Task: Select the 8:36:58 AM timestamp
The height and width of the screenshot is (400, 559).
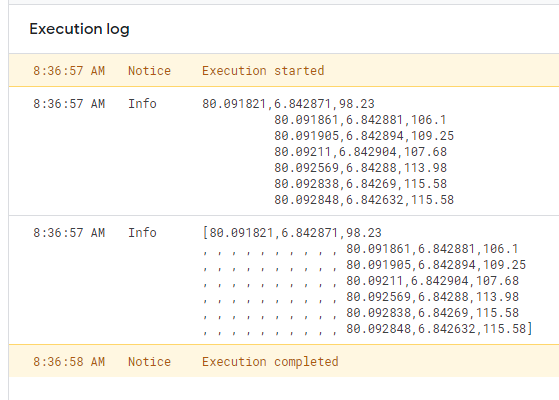Action: point(69,361)
